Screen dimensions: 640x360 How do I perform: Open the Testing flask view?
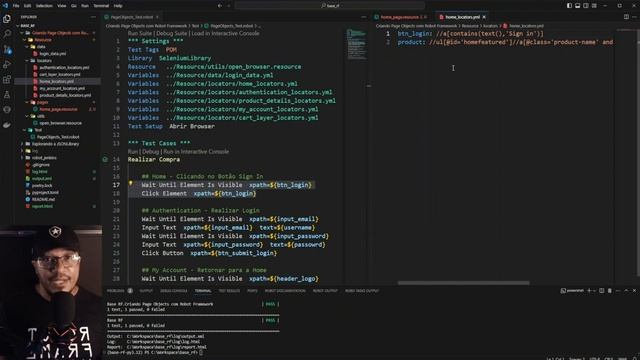pos(7,95)
